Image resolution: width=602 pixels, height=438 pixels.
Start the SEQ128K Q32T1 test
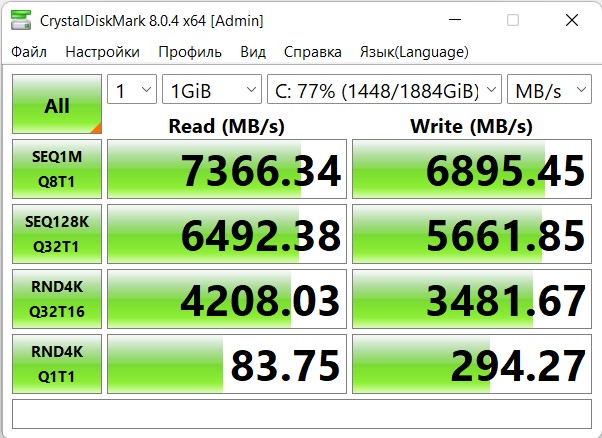pyautogui.click(x=57, y=234)
